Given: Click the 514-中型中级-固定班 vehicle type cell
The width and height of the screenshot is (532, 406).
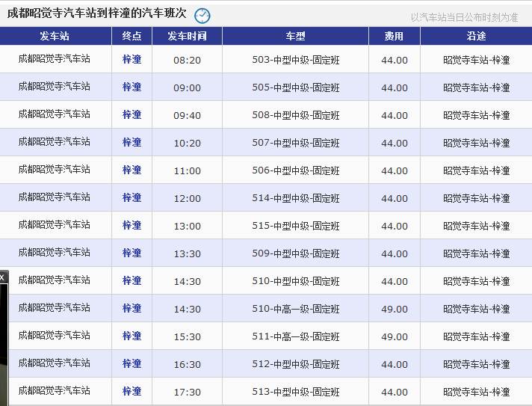Looking at the screenshot, I should (x=296, y=198).
